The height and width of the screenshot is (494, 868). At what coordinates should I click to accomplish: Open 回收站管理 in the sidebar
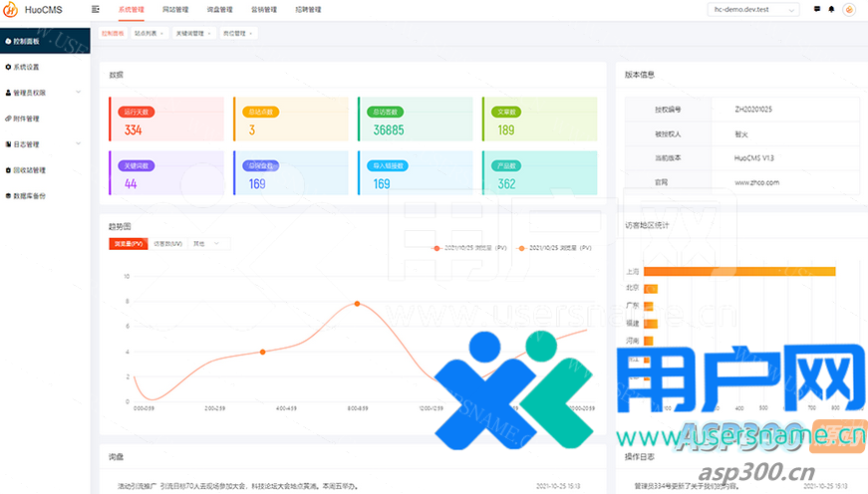pos(28,169)
